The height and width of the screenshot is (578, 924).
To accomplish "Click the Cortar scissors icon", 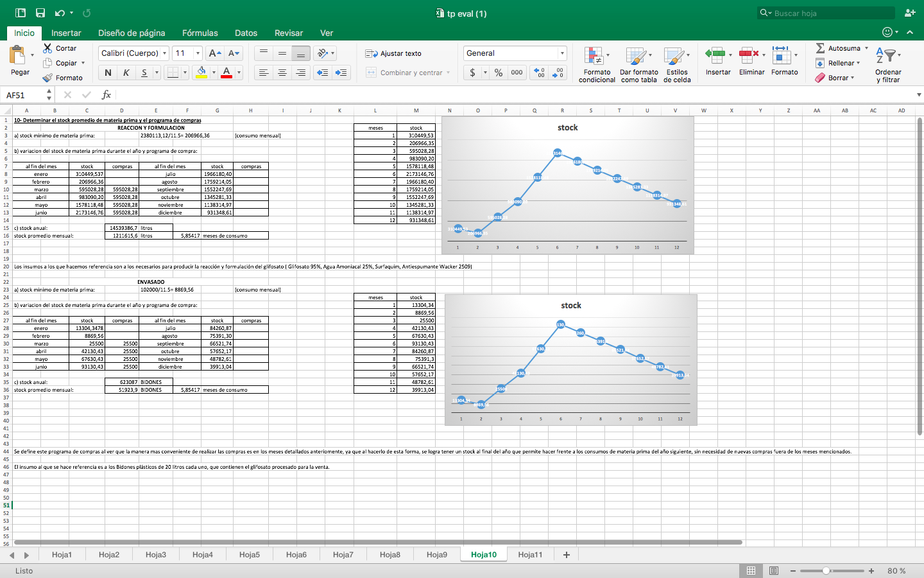I will (47, 48).
